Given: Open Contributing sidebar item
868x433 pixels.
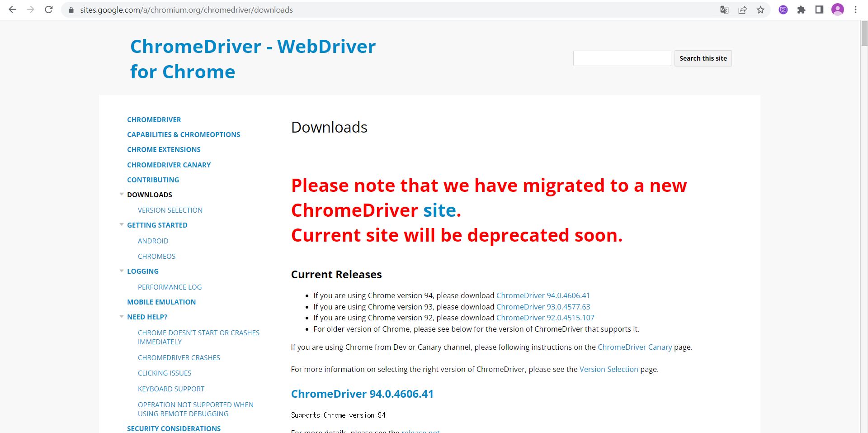Looking at the screenshot, I should pos(153,180).
